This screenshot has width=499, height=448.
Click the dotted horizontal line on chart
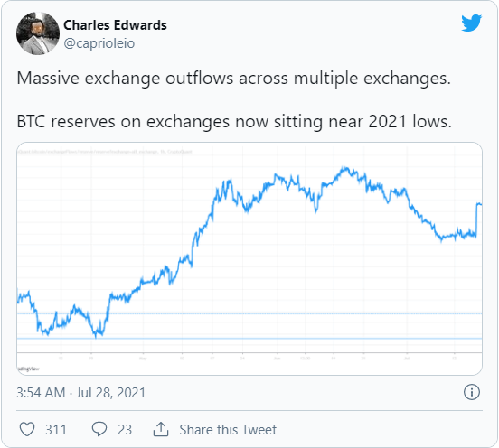click(x=249, y=313)
